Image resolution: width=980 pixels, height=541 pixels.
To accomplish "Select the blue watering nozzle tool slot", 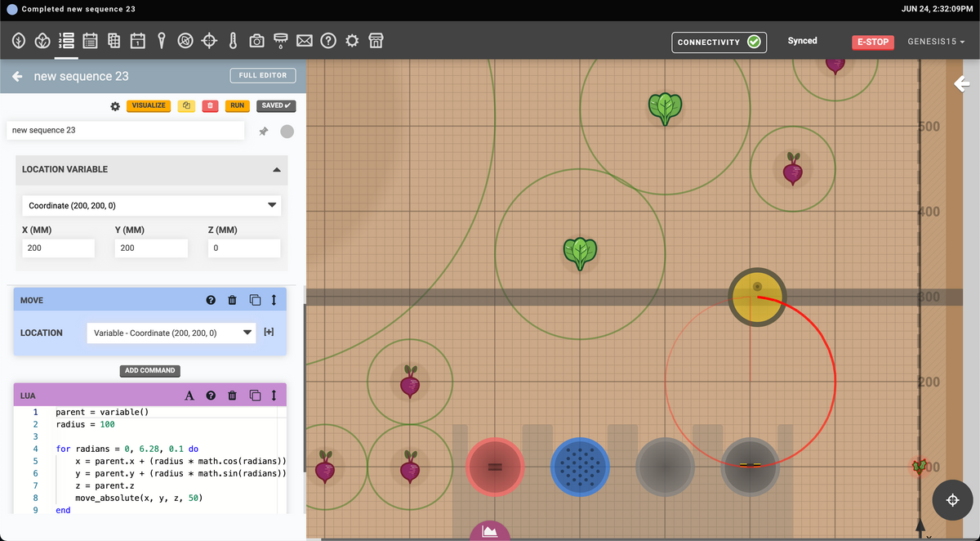I will click(x=580, y=467).
